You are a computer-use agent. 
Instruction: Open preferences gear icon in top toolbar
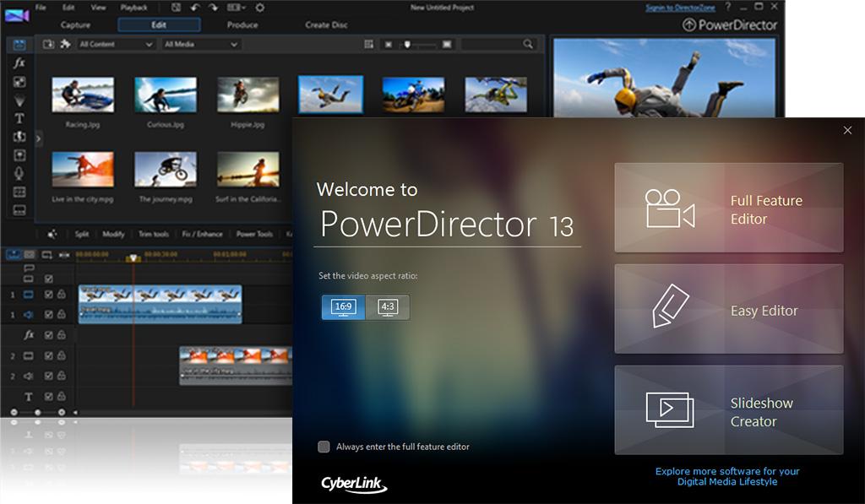[x=259, y=8]
